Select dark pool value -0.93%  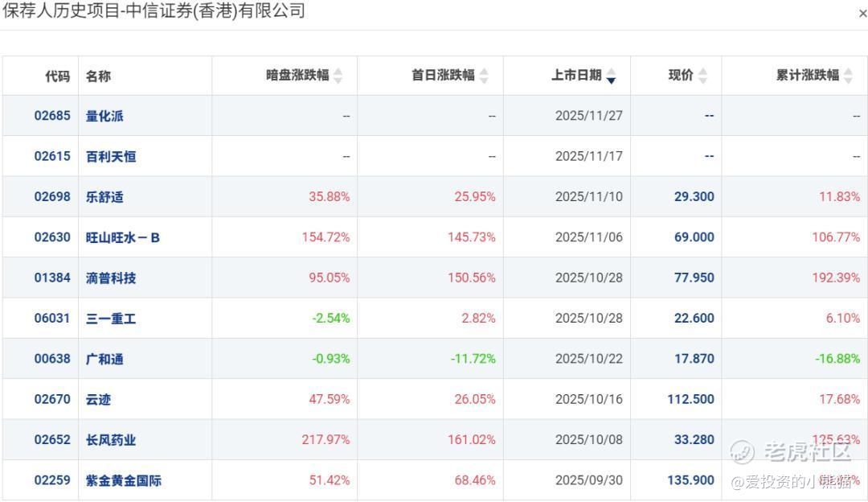pos(331,359)
